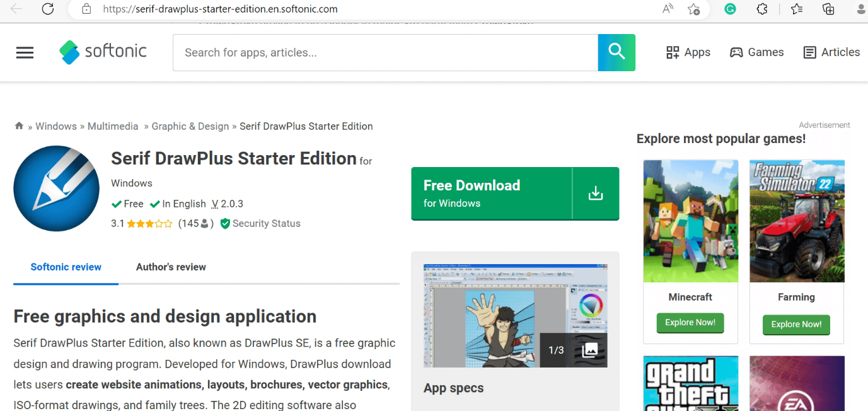
Task: Click the Minecraft game image
Action: pos(690,221)
